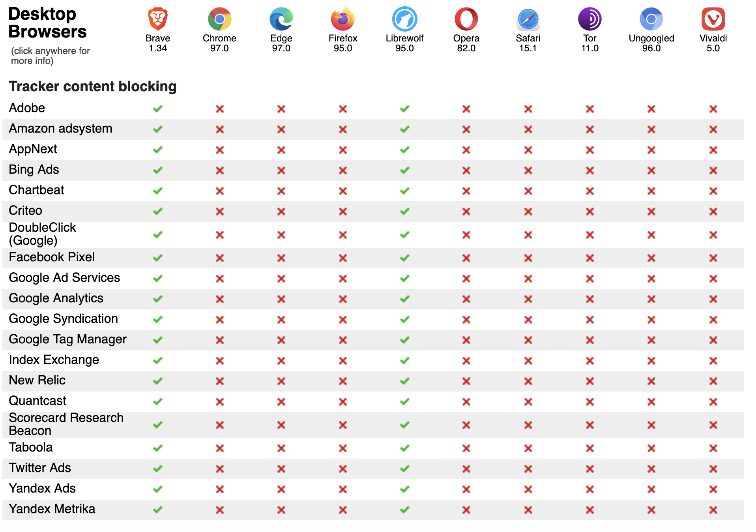The image size is (756, 532).
Task: Click the 'click anywhere for more info' text
Action: 50,56
